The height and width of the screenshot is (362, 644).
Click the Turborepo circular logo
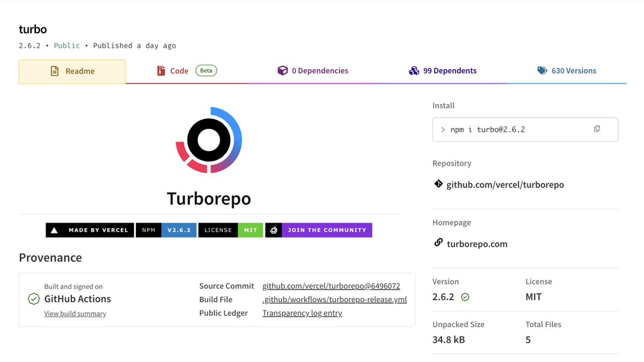pyautogui.click(x=209, y=140)
